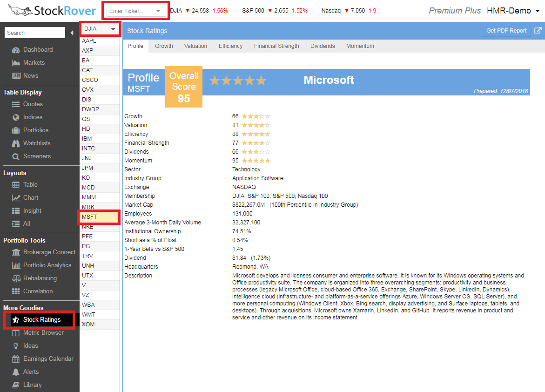Click the Brokerage Connect bank icon
Viewport: 545px width, 392px height.
click(16, 252)
